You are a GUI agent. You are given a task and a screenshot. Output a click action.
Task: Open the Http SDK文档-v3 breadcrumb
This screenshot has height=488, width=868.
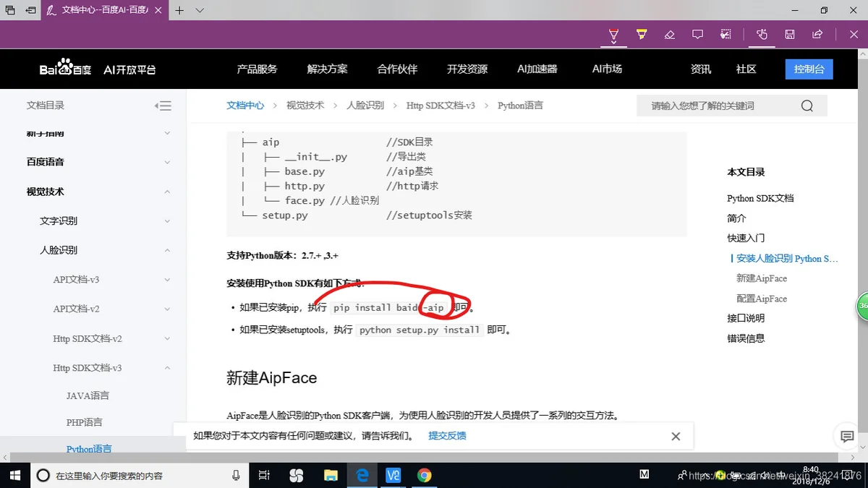(x=441, y=106)
